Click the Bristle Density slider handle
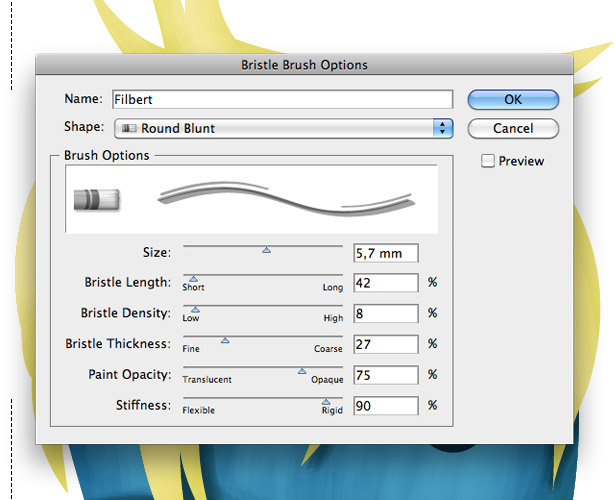This screenshot has height=500, width=615. (195, 310)
